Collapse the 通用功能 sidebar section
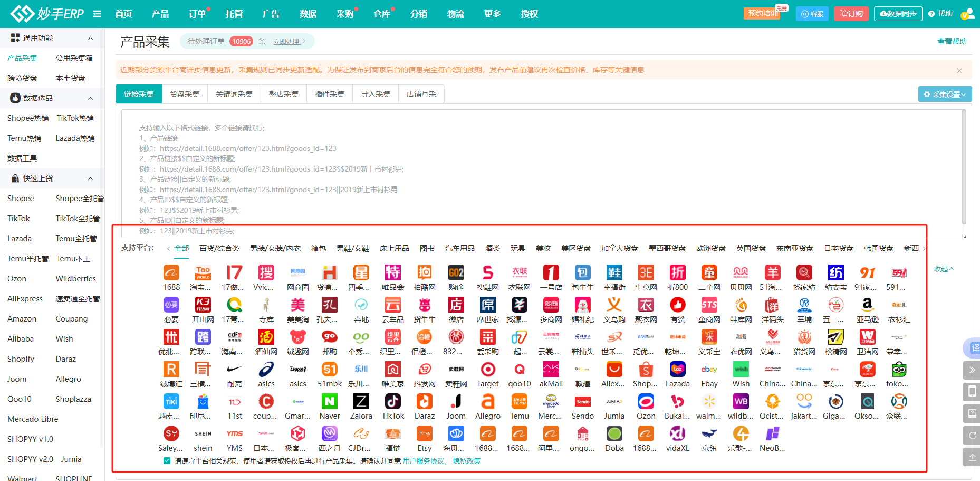The image size is (980, 481). [90, 38]
